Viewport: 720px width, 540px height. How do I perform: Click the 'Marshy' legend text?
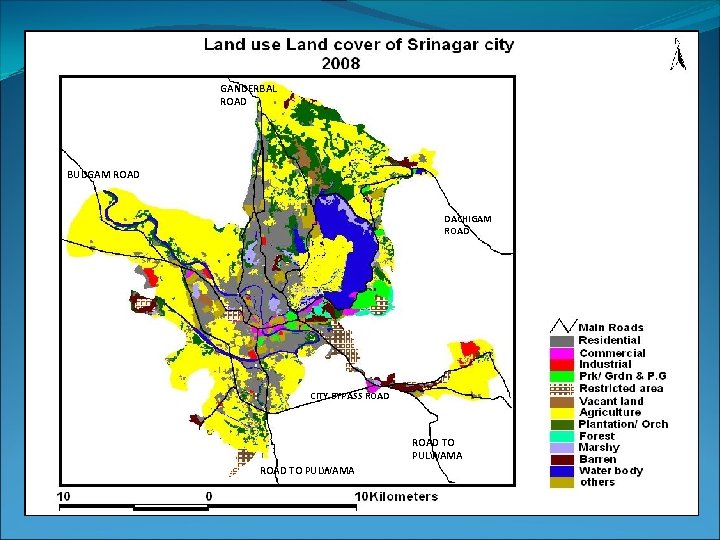(599, 448)
